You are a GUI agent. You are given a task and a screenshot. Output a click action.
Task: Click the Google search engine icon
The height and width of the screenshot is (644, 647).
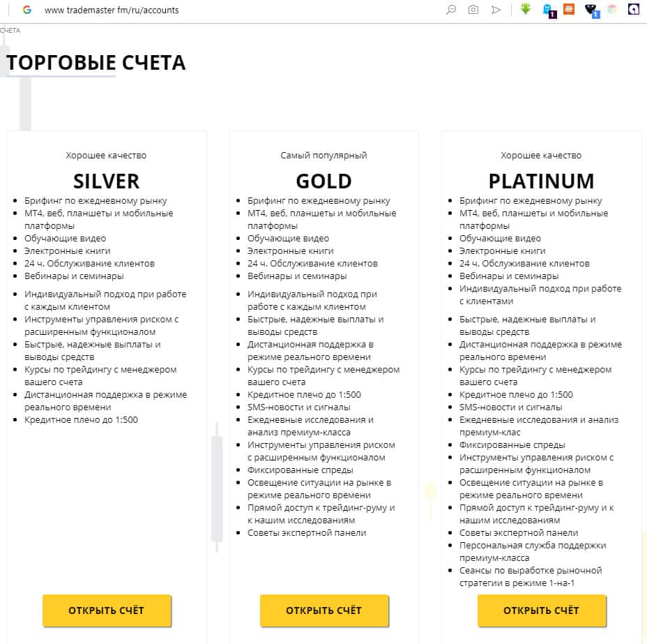pos(27,10)
